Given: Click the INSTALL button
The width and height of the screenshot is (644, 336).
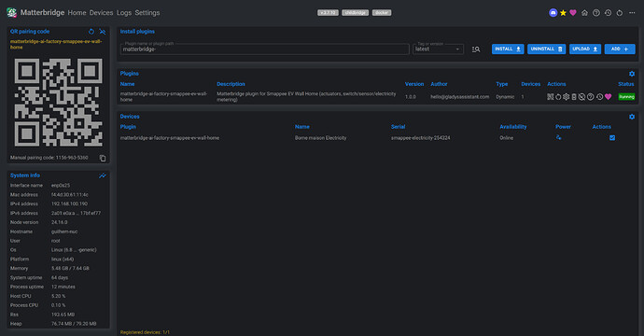Looking at the screenshot, I should click(508, 49).
